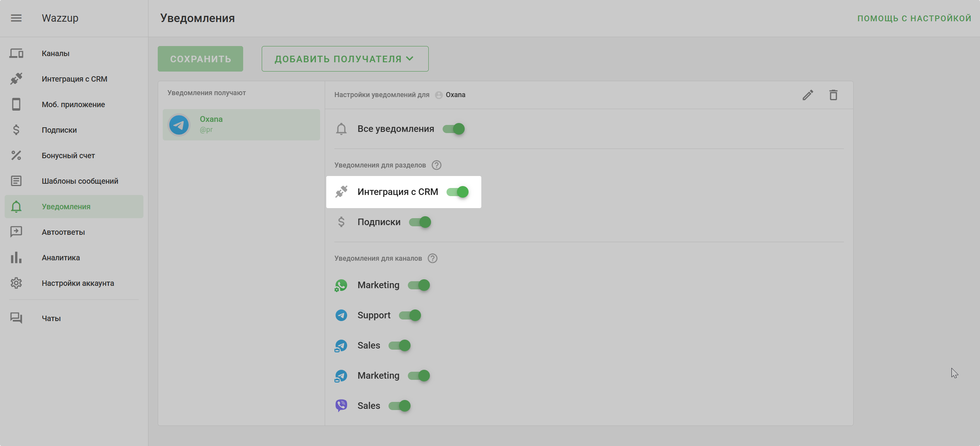The width and height of the screenshot is (980, 446).
Task: Click the Viber icon of the Sales channel
Action: click(341, 406)
